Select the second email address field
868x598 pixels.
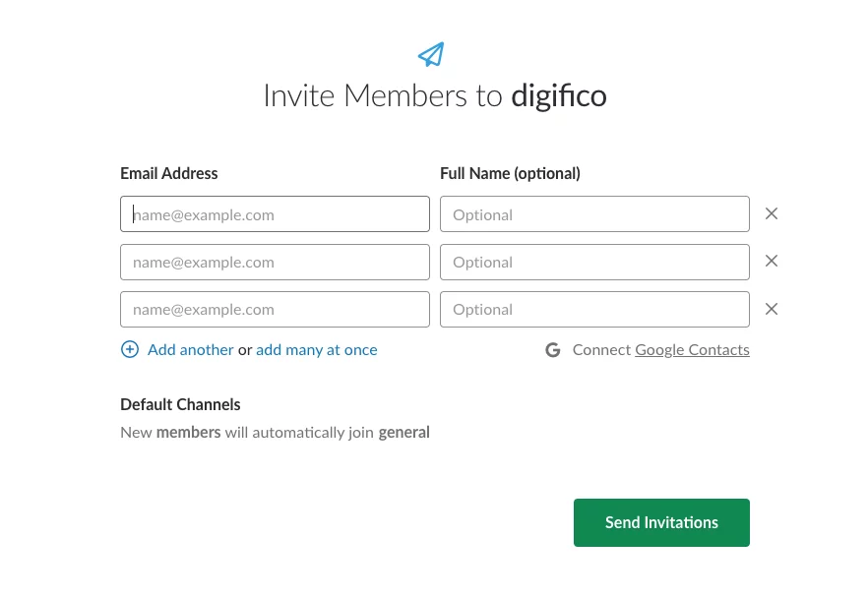[x=275, y=262]
